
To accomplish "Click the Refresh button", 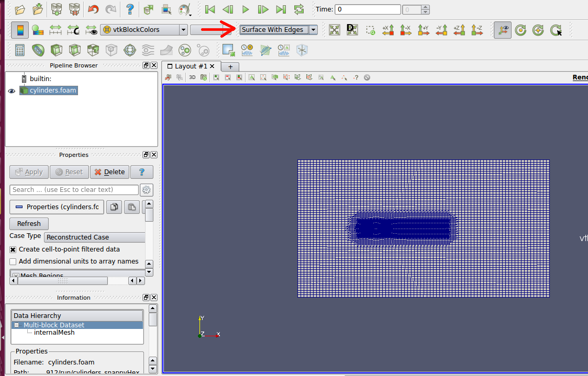I will click(x=29, y=224).
